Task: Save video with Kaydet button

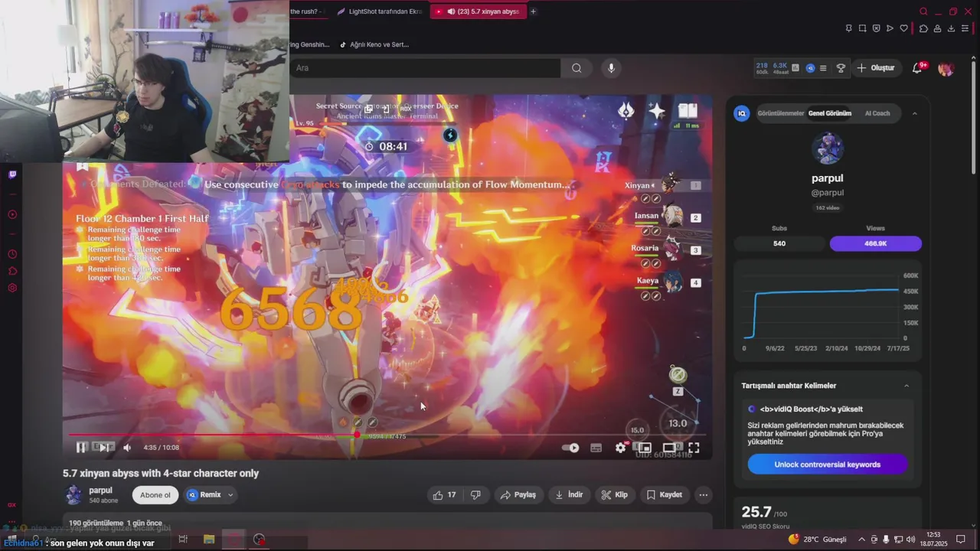Action: 664,495
